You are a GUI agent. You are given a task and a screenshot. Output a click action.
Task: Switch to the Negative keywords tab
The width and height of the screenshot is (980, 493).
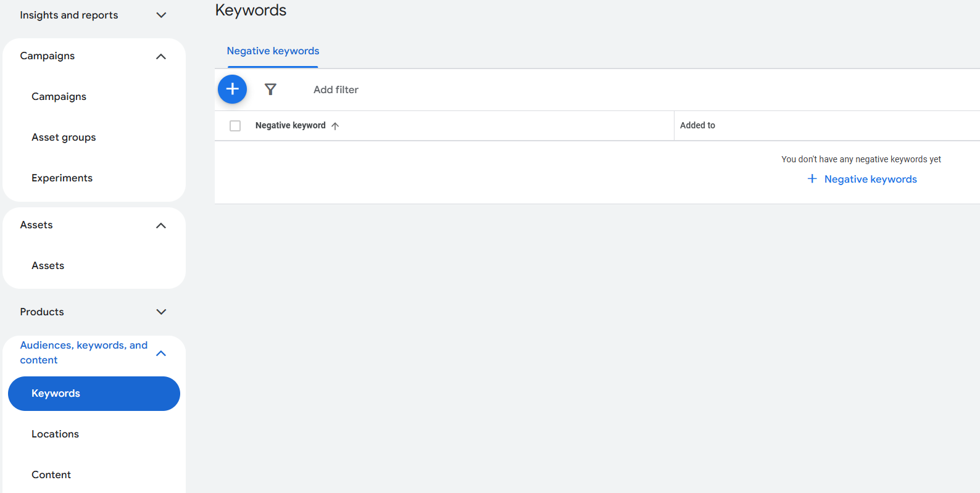pyautogui.click(x=273, y=51)
